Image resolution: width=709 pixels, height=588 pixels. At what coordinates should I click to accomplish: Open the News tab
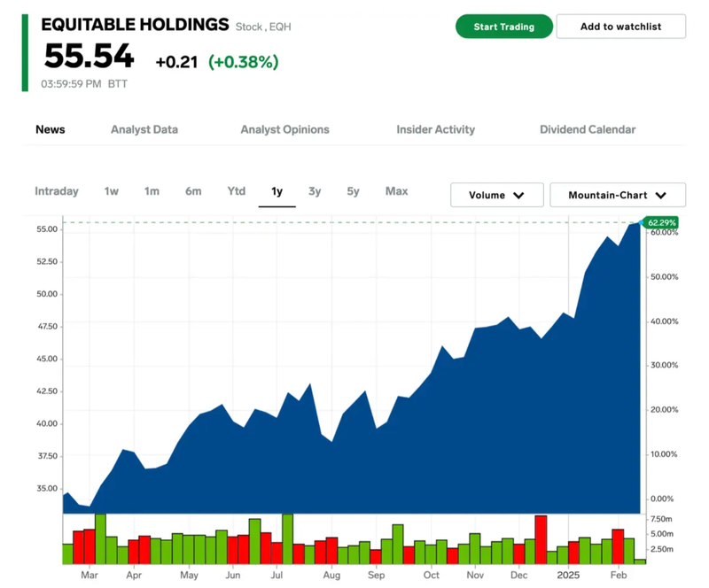click(51, 129)
